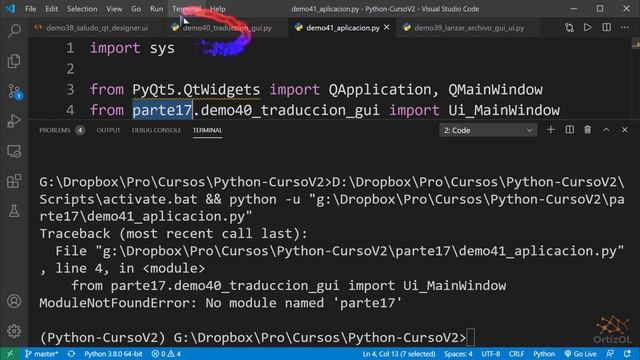Open the Manage settings gear
This screenshot has height=360, width=640.
(14, 331)
